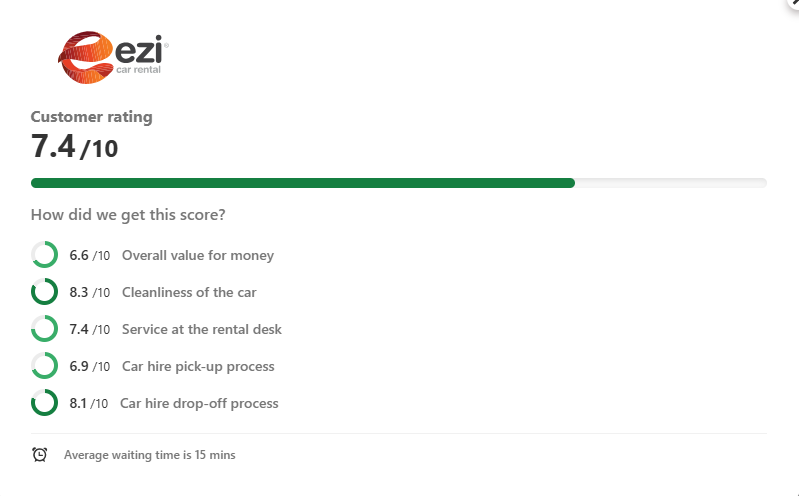Click the ring icon for rental desk service
Screen dimensions: 799x496
[44, 329]
